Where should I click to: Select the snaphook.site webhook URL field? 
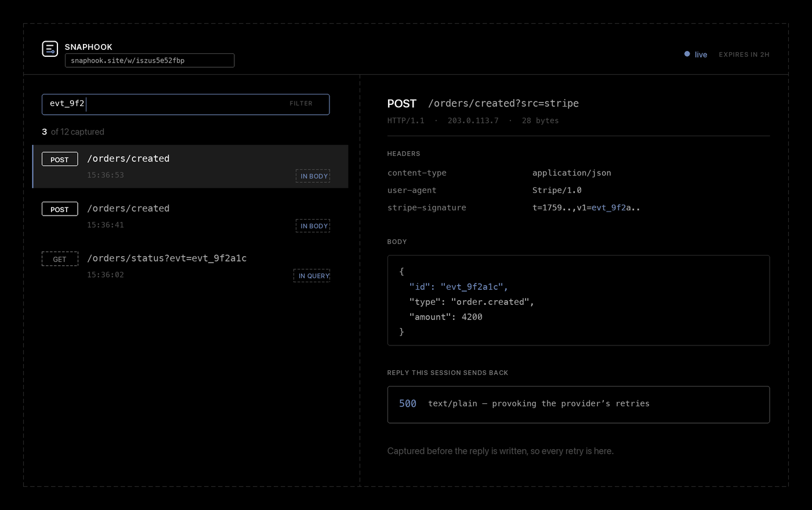tap(150, 60)
